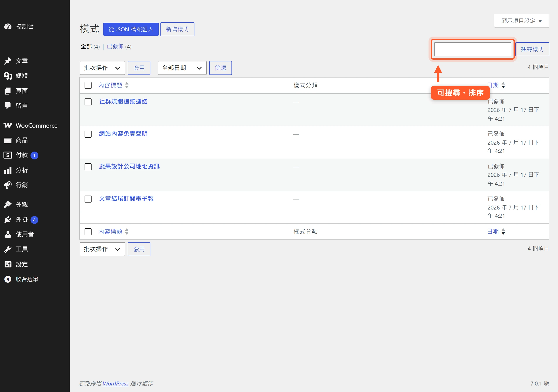Toggle the select-all checkbox in table header
558x392 pixels.
(x=88, y=86)
